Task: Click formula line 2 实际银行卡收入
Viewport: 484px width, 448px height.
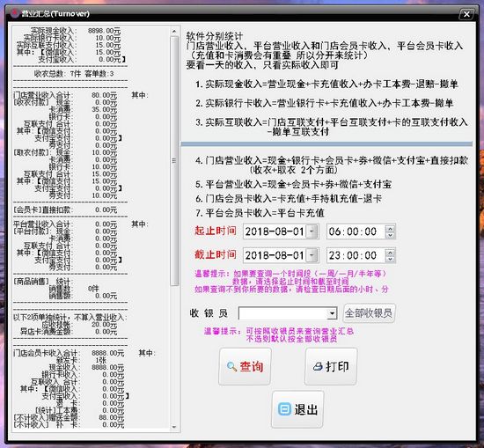Action: pos(324,103)
